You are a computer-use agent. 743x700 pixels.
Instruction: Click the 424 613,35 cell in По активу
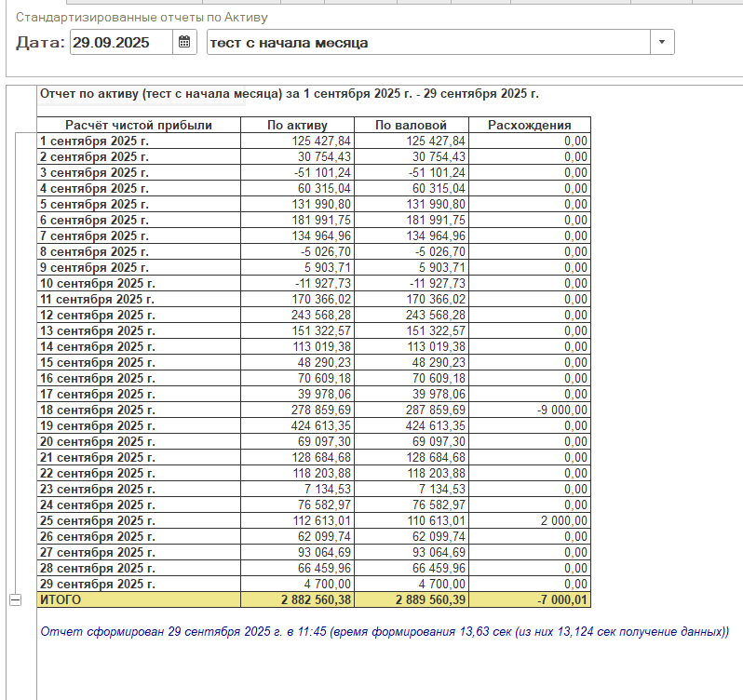point(298,425)
